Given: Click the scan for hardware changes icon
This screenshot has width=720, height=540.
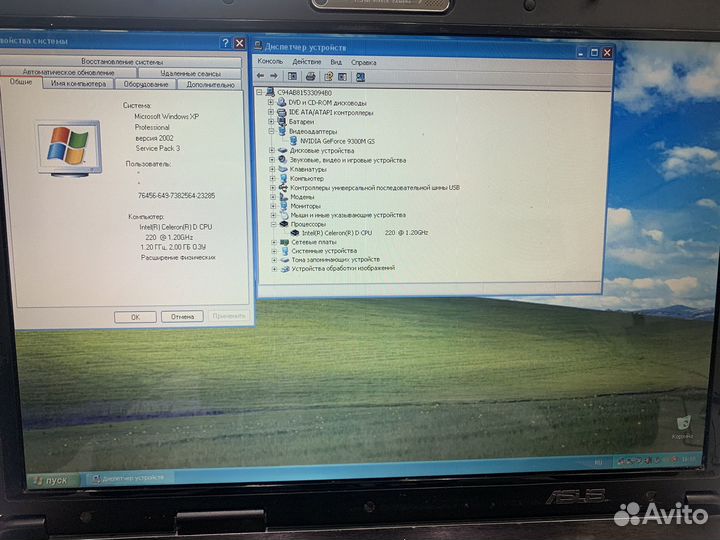Looking at the screenshot, I should (x=360, y=77).
